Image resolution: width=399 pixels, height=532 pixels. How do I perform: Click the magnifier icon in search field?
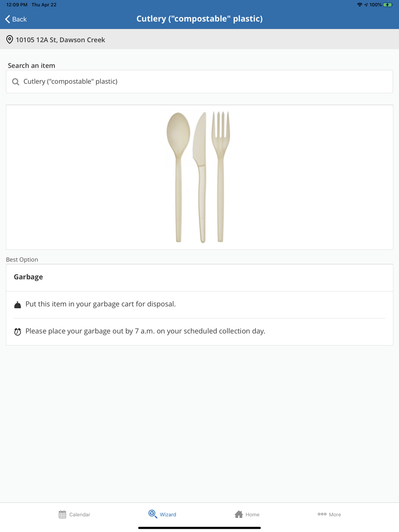(16, 82)
